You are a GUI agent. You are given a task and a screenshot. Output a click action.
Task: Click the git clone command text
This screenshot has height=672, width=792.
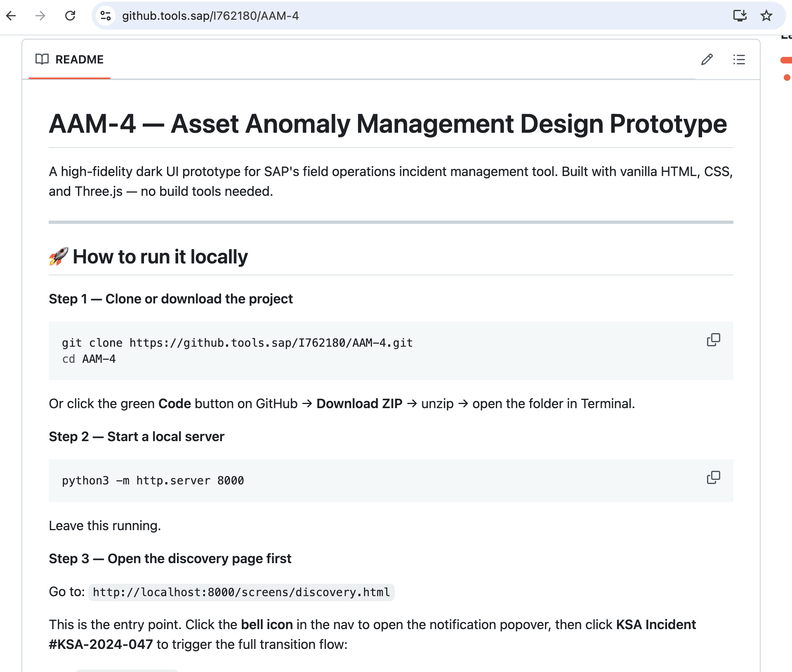pos(237,343)
